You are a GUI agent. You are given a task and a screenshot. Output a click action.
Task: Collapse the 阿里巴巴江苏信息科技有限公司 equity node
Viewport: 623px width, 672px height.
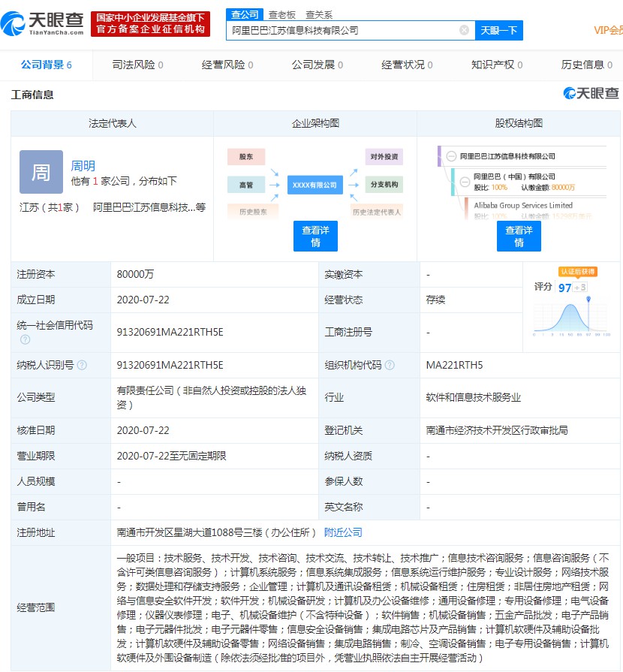coord(450,156)
